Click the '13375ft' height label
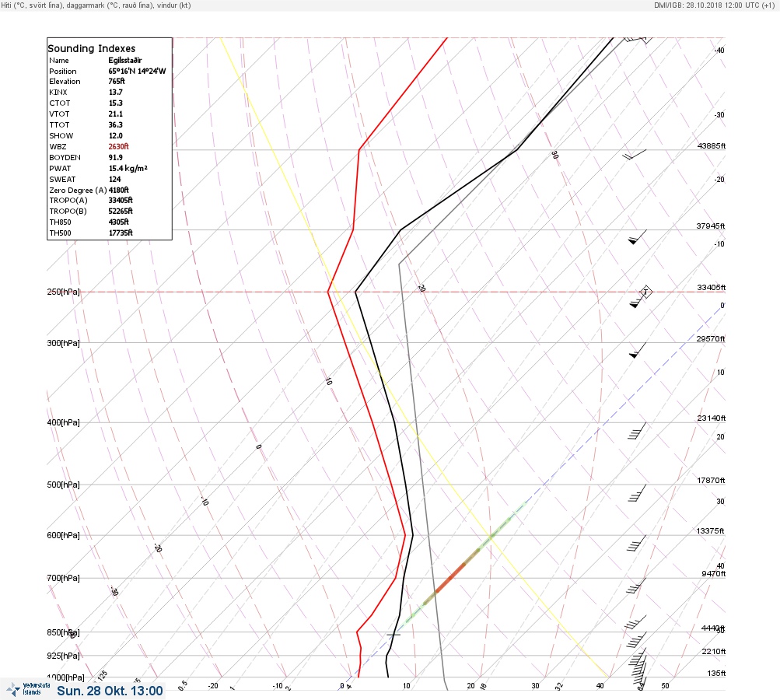 coord(710,531)
